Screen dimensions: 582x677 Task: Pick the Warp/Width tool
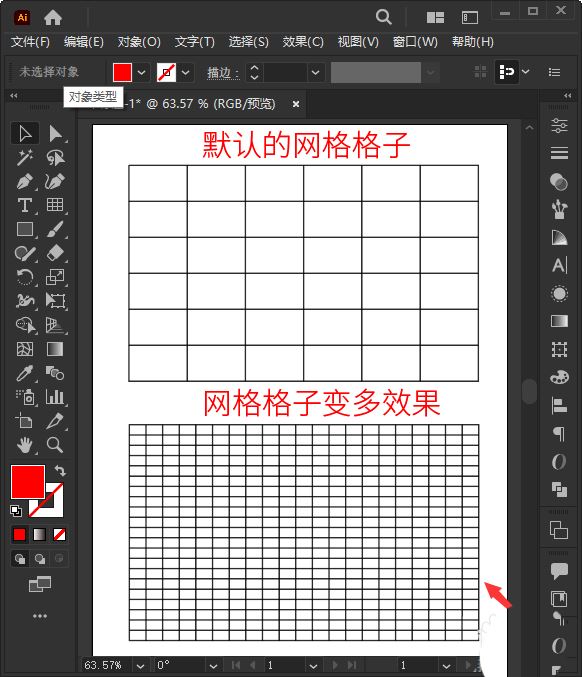pos(25,301)
